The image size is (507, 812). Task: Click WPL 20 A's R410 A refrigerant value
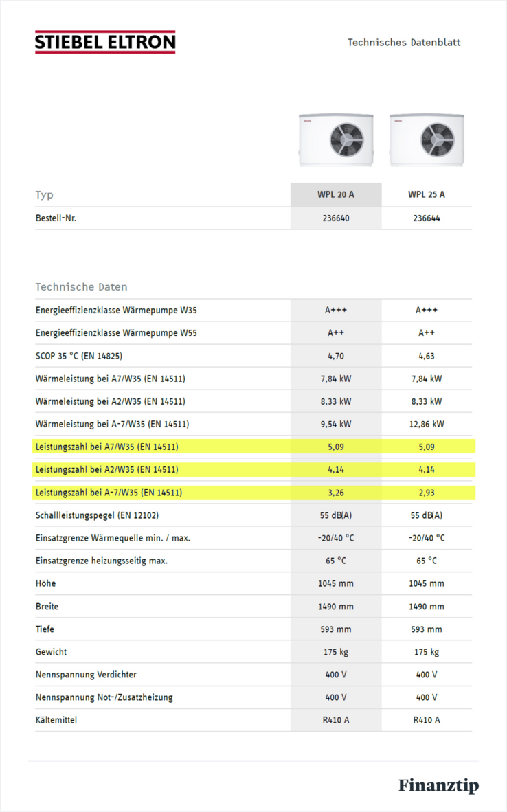[x=336, y=721]
